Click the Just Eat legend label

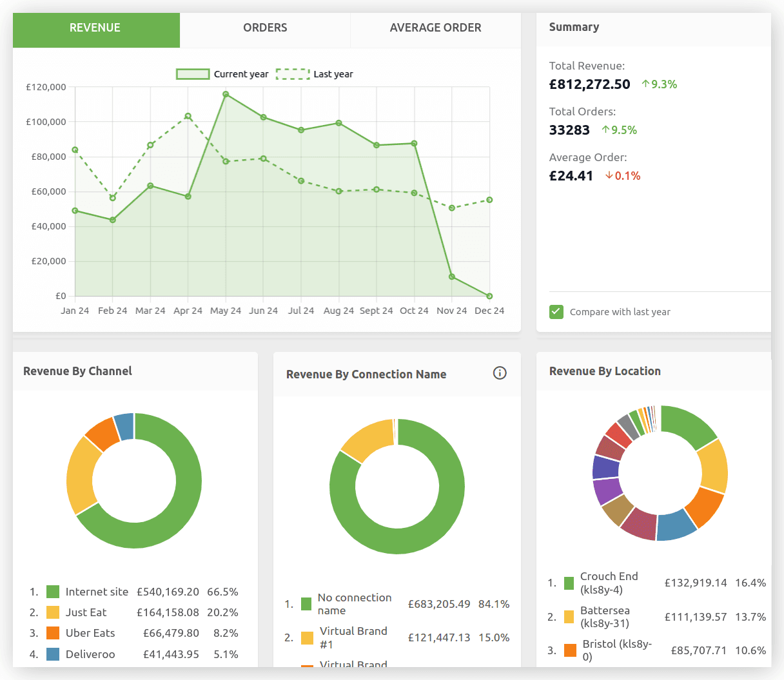(86, 612)
